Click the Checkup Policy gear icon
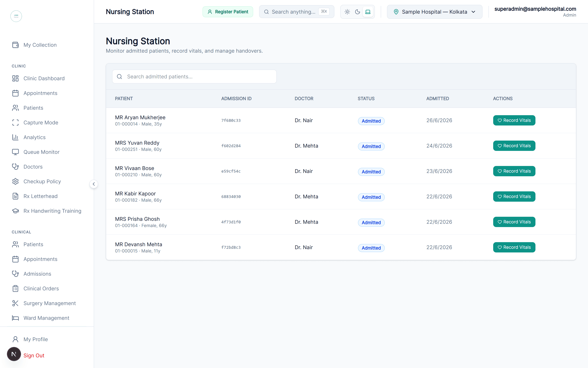588x368 pixels. tap(15, 182)
